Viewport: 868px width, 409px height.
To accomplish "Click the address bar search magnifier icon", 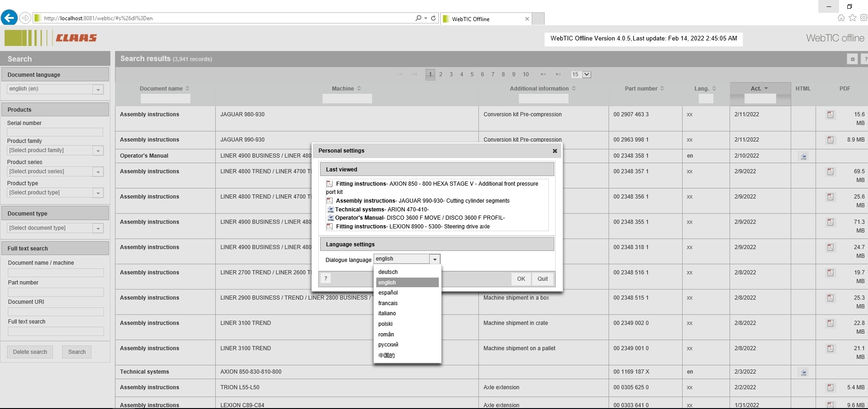I will point(418,18).
